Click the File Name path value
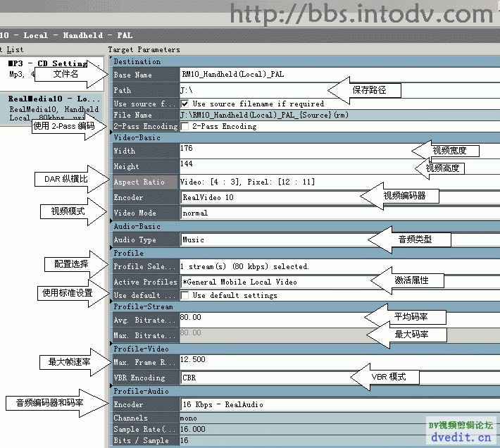 click(264, 115)
